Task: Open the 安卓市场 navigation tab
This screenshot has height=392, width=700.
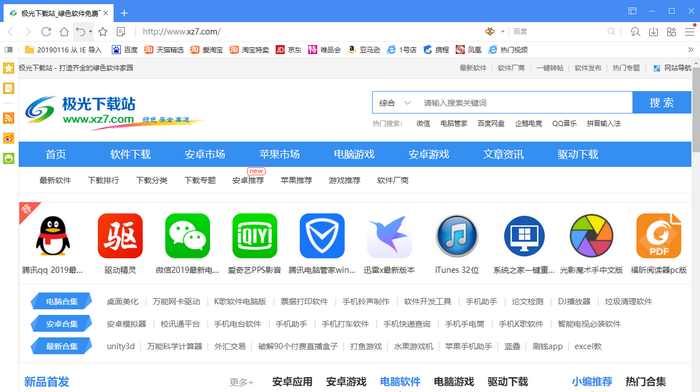Action: tap(205, 154)
